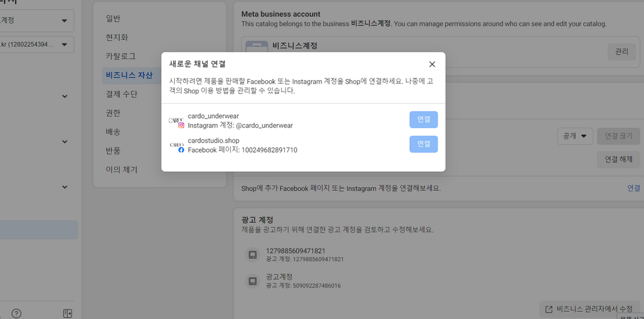
Task: Click the 새로운 채널 연결 dialog title
Action: coord(197,64)
